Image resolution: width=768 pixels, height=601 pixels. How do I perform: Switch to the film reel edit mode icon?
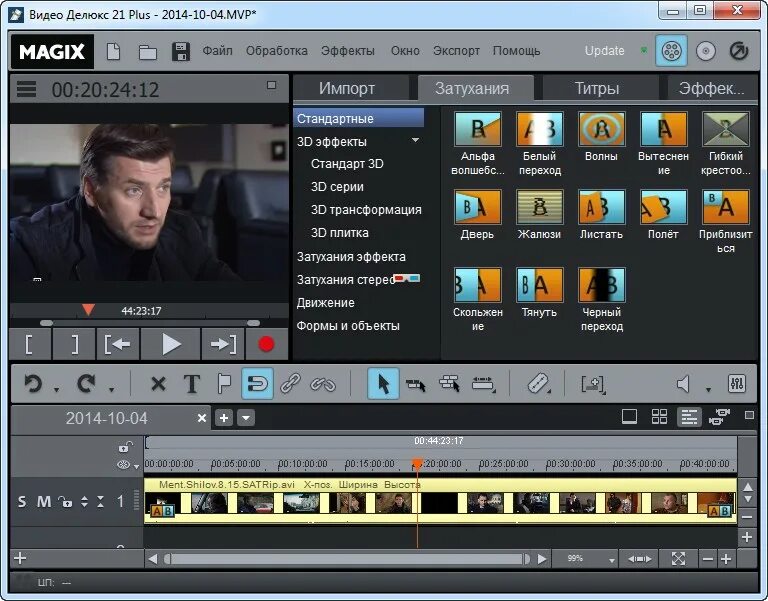(672, 50)
